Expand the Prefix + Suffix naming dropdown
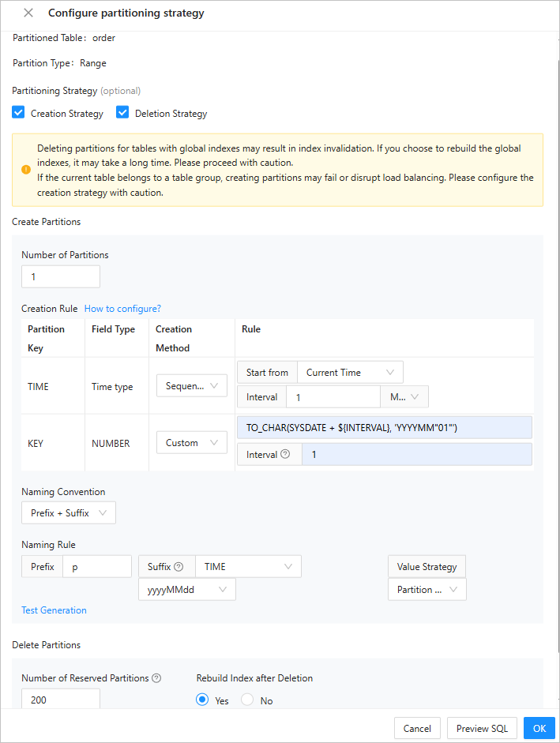Image resolution: width=560 pixels, height=743 pixels. (69, 513)
